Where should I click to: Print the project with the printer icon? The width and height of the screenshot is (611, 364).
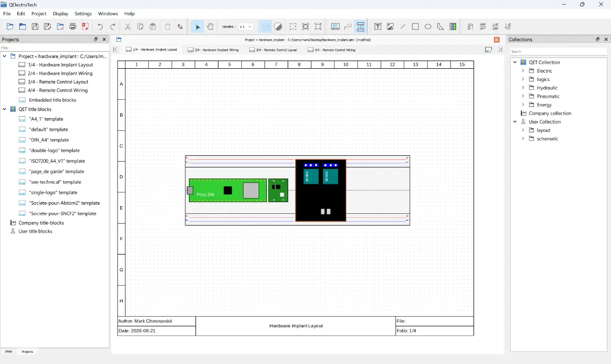pos(73,26)
